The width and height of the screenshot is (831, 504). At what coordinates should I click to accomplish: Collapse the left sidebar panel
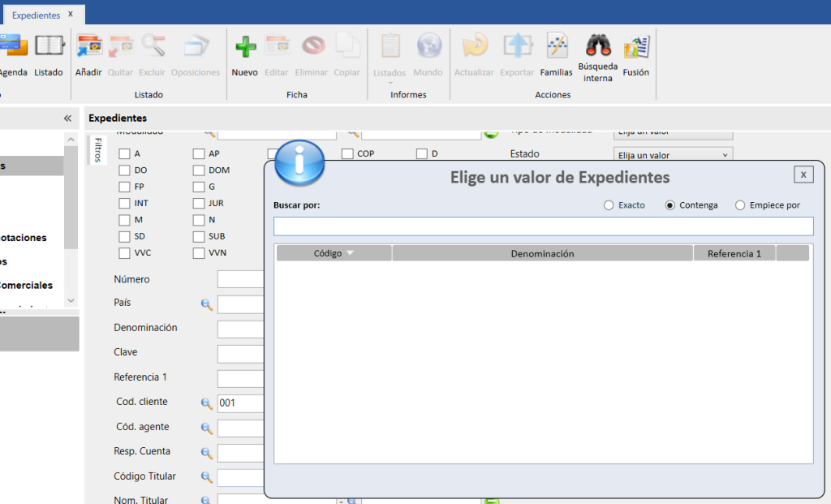(x=67, y=118)
